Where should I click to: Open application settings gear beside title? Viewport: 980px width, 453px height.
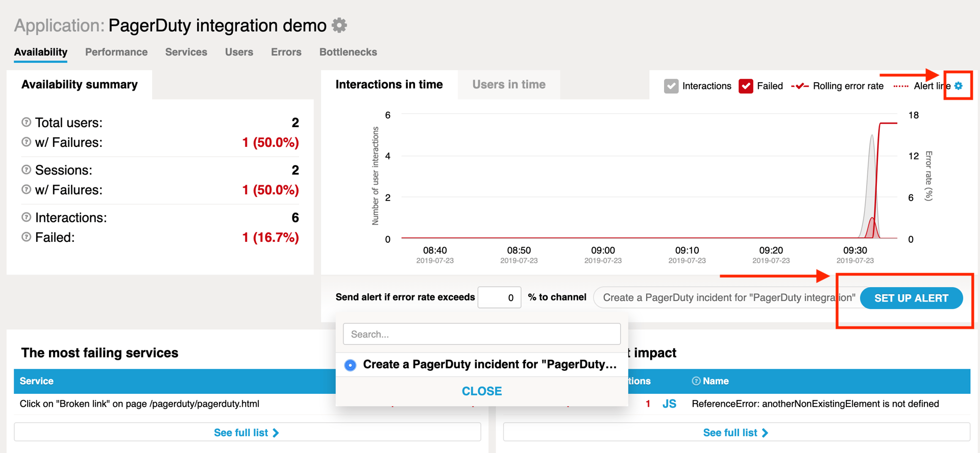(339, 25)
